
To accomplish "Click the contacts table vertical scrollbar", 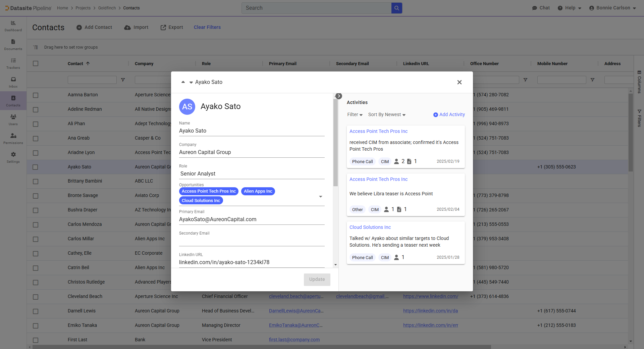I will click(x=631, y=133).
